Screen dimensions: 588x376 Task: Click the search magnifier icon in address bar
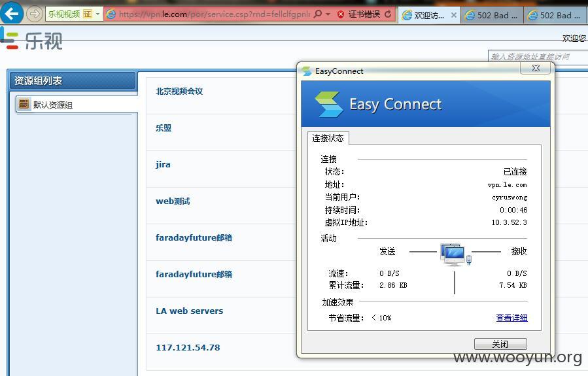[318, 14]
